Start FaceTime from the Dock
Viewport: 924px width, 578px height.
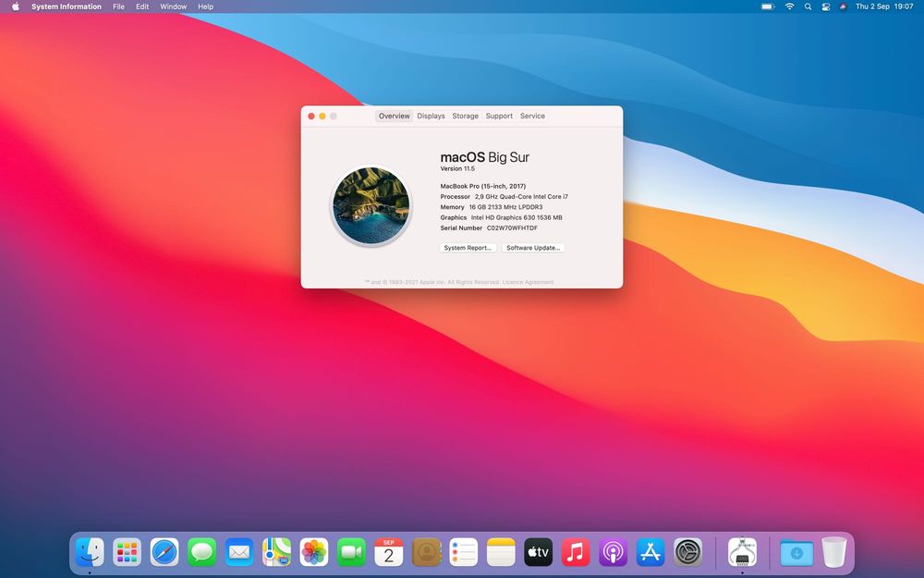(x=351, y=553)
